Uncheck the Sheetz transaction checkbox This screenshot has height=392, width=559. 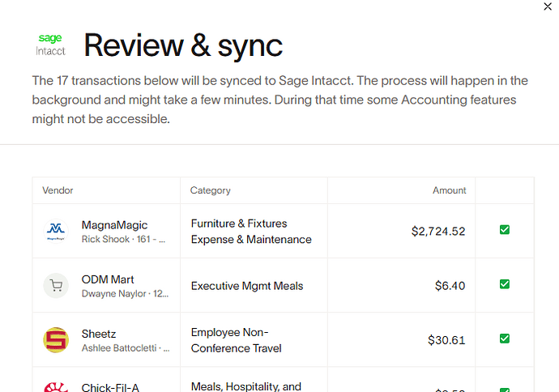(x=505, y=339)
